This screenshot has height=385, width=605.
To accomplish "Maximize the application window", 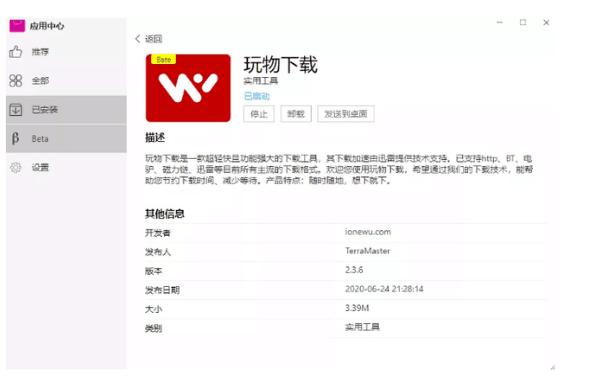I will [x=523, y=22].
